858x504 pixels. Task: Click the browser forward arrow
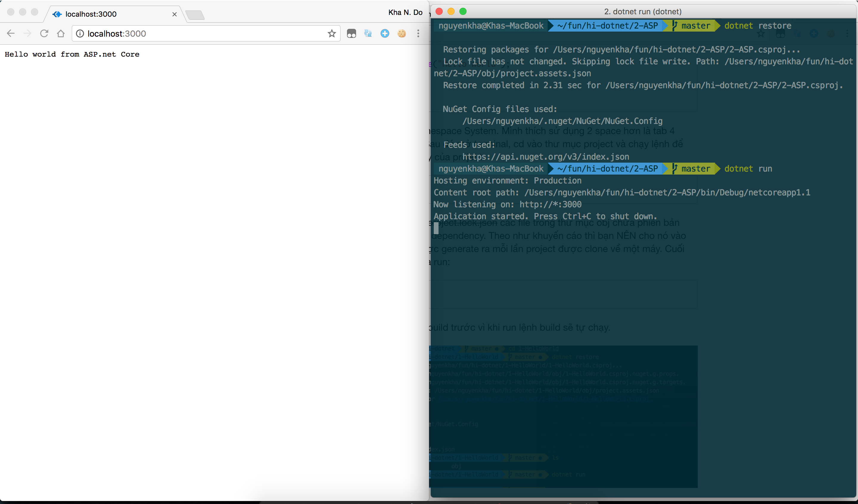[x=28, y=33]
